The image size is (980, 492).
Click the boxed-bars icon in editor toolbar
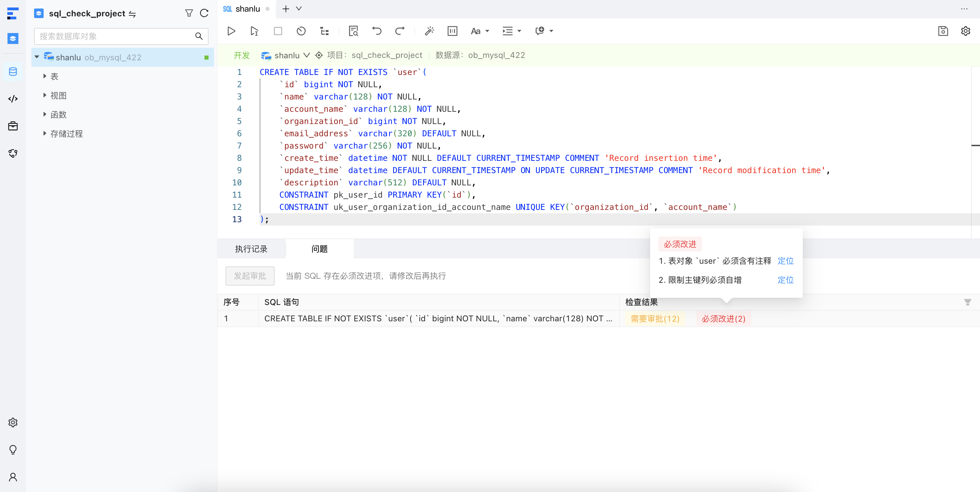(x=452, y=31)
